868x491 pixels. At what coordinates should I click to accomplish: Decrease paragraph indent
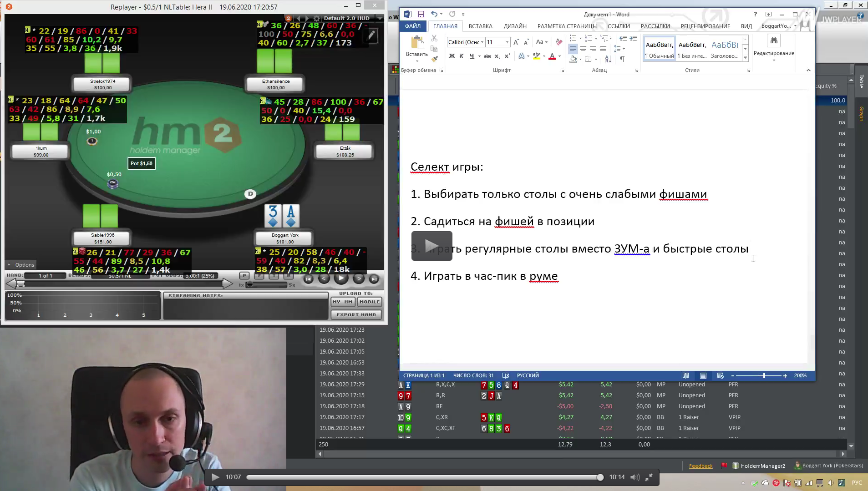tap(623, 38)
